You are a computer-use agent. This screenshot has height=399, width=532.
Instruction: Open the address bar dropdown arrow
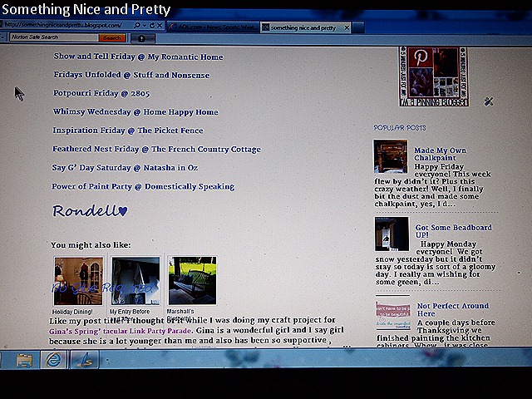144,26
